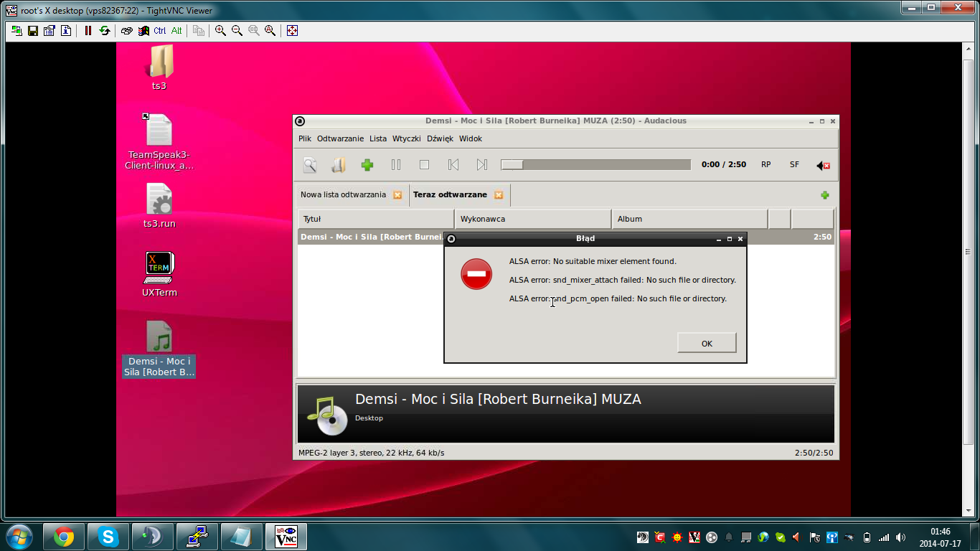Toggle the SF shuffle button
Image resolution: width=980 pixels, height=551 pixels.
coord(794,165)
